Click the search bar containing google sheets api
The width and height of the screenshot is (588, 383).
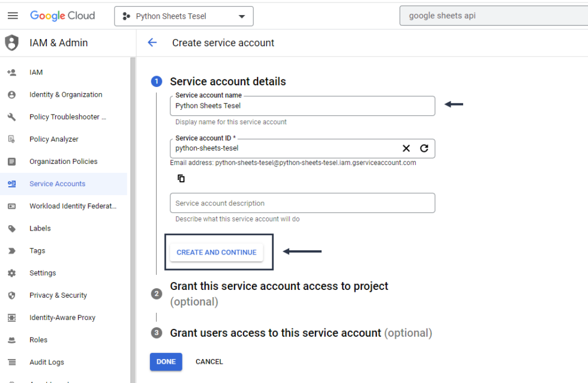tap(492, 16)
